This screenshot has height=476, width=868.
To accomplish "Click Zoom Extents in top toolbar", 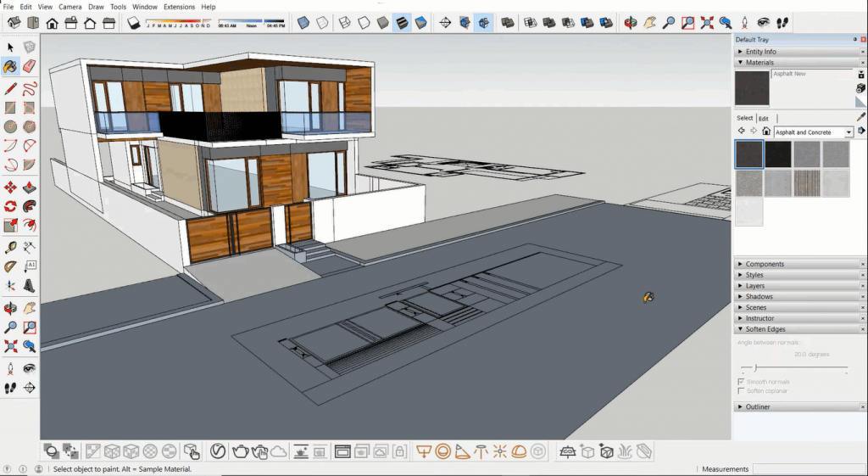I will tap(706, 23).
